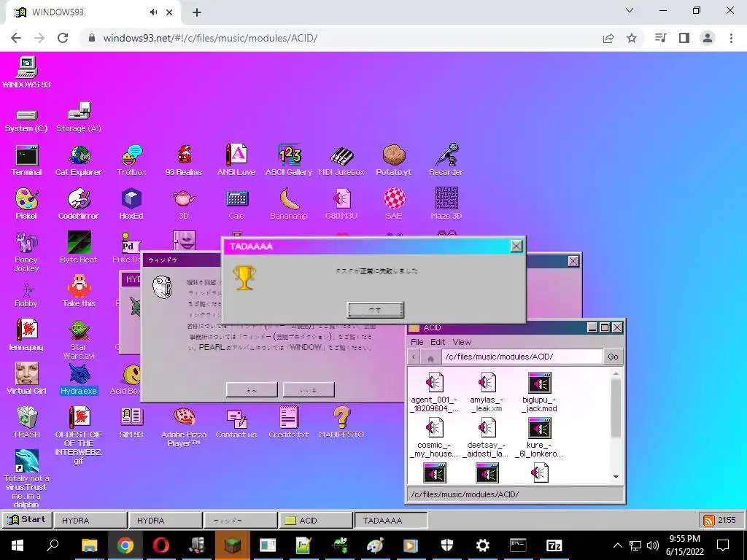Open the Windows 93 Start button

point(27,519)
